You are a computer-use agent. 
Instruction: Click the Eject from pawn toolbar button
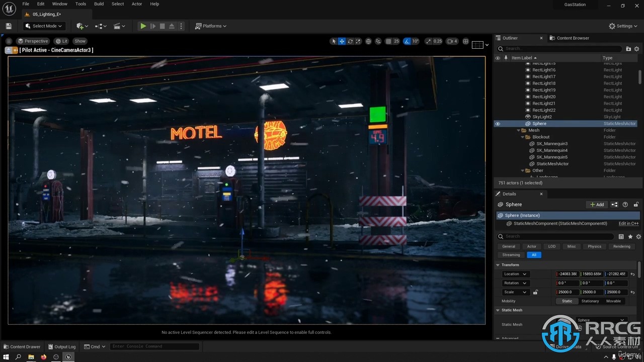pyautogui.click(x=172, y=26)
